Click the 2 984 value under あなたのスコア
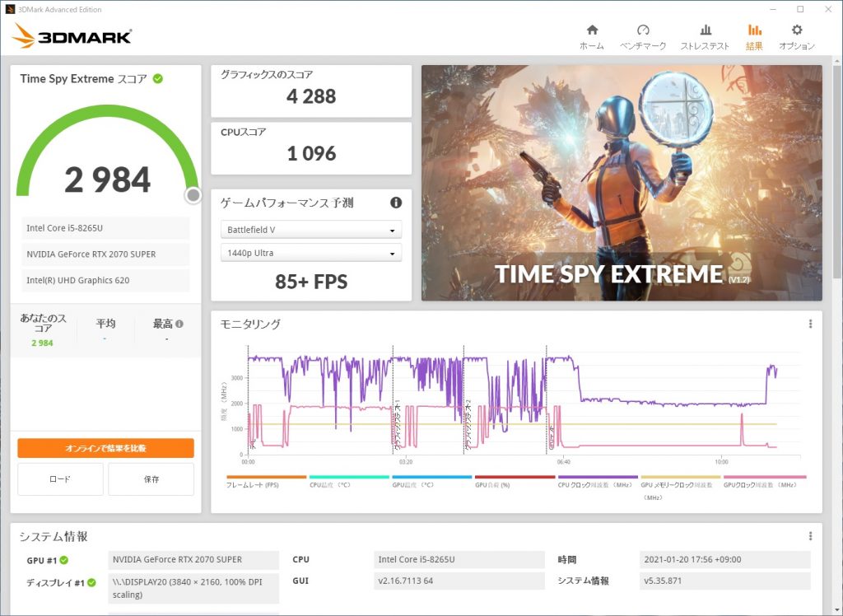843x616 pixels. pos(42,343)
